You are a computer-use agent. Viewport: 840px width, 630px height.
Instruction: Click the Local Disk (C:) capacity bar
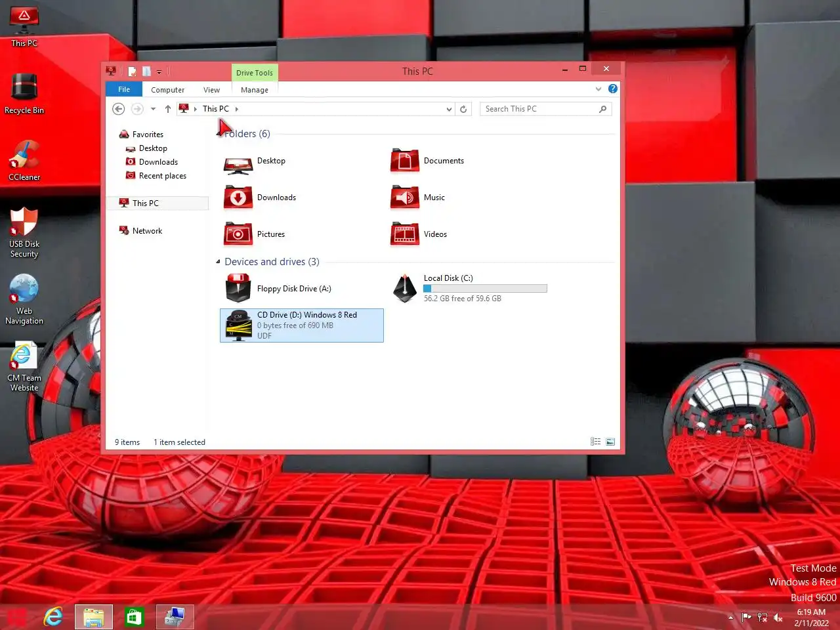click(x=485, y=289)
